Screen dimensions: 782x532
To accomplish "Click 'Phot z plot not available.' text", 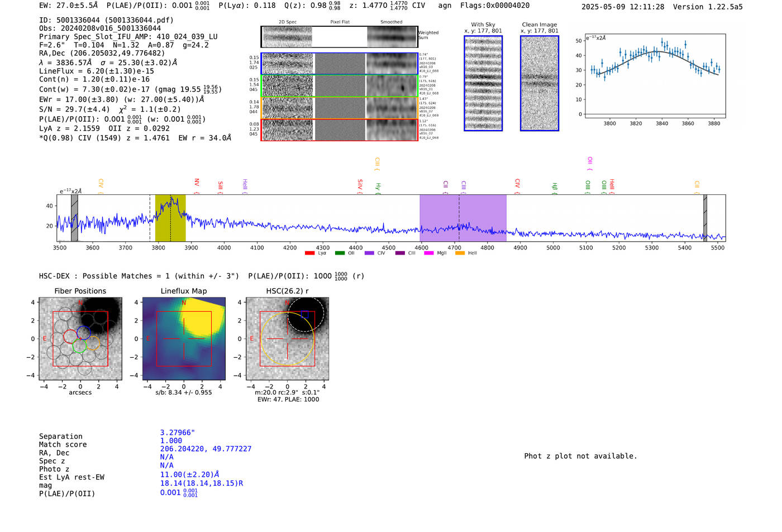I will click(580, 456).
